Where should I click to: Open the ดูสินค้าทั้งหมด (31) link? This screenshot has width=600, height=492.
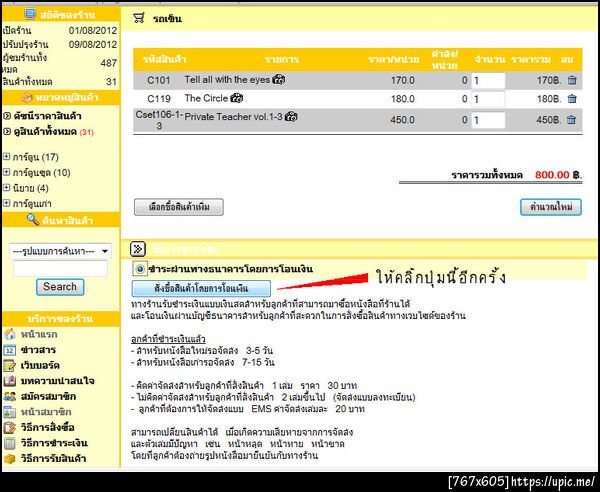[54, 132]
